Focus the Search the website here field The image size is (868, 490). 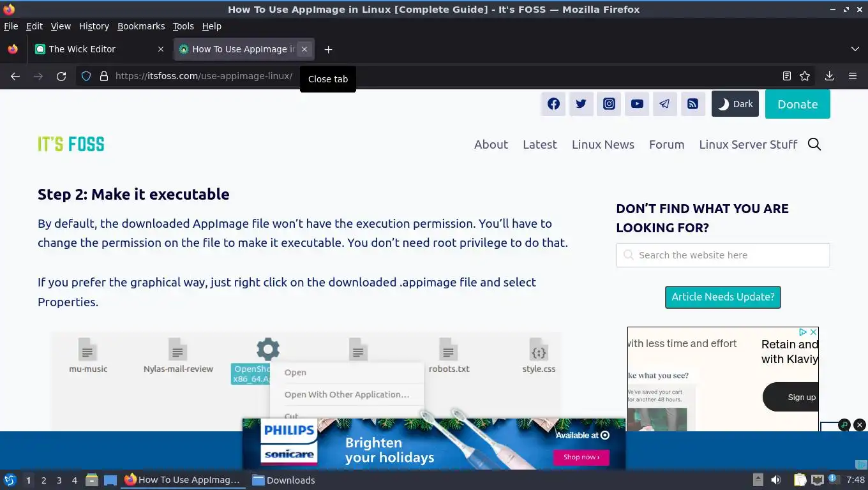click(722, 255)
